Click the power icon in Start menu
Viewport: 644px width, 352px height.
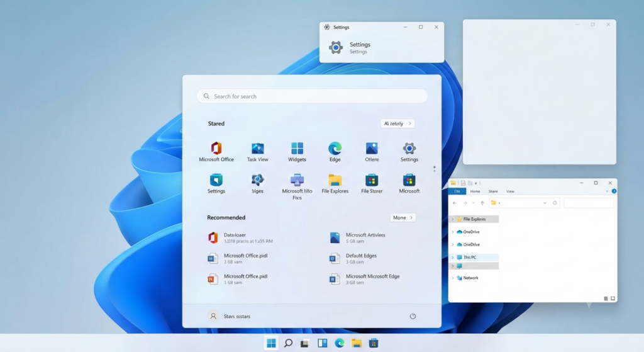coord(413,316)
